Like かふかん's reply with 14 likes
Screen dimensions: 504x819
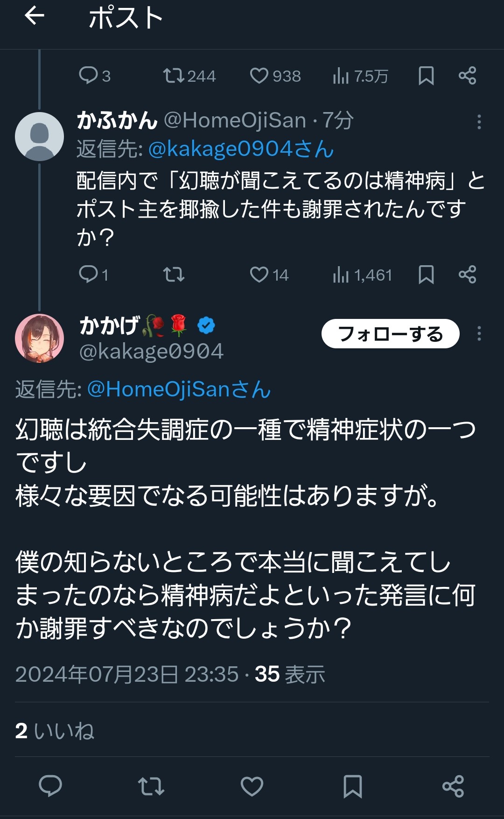(x=269, y=275)
